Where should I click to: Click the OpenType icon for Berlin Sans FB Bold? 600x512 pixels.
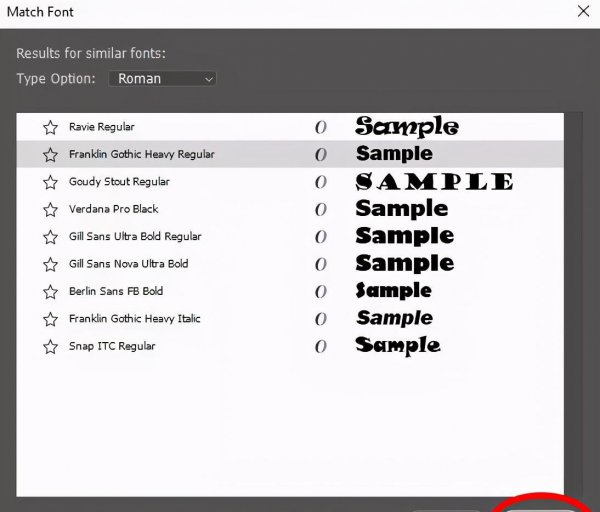pos(321,292)
